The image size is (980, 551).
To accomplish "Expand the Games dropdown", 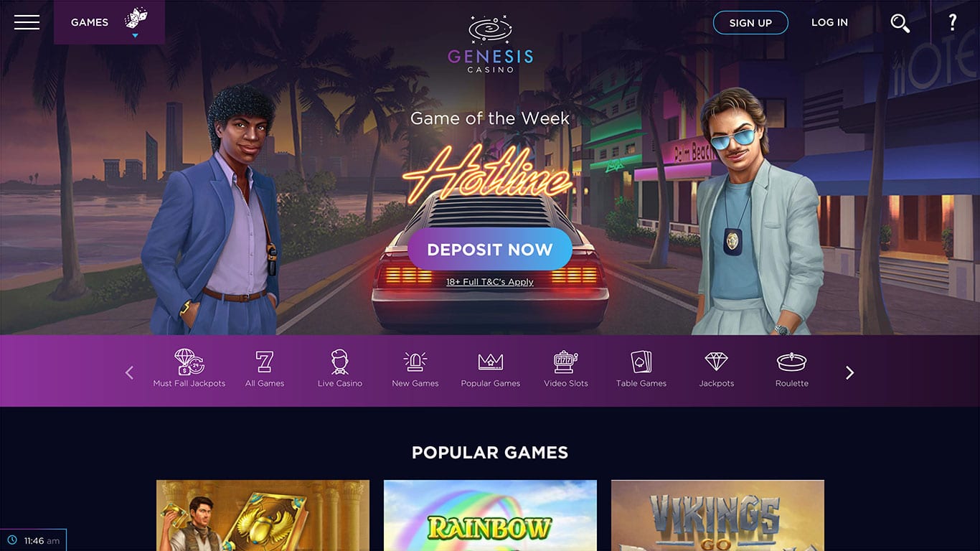I will tap(109, 22).
